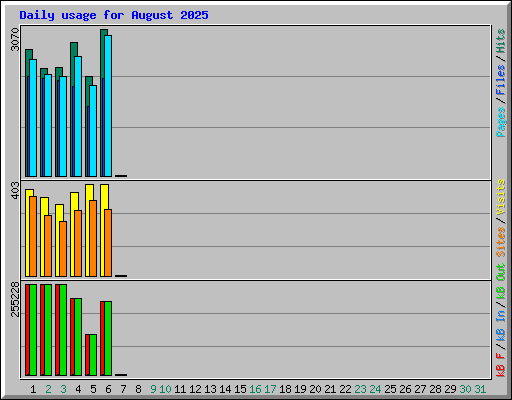Click day 16 on the x-axis
The width and height of the screenshot is (512, 400).
click(x=255, y=389)
